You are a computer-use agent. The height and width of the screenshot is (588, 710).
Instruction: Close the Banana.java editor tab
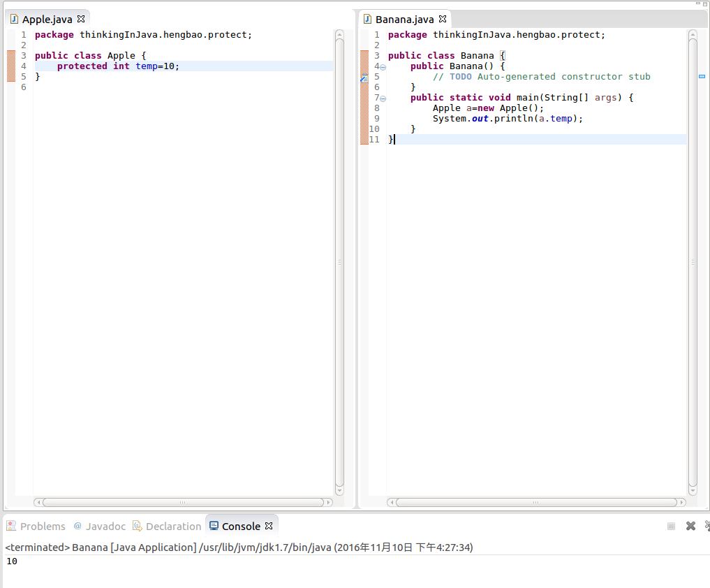click(x=443, y=19)
